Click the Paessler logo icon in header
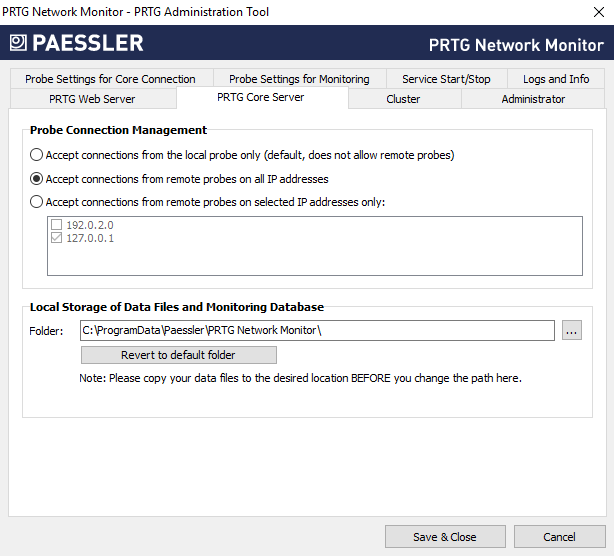 pyautogui.click(x=19, y=43)
